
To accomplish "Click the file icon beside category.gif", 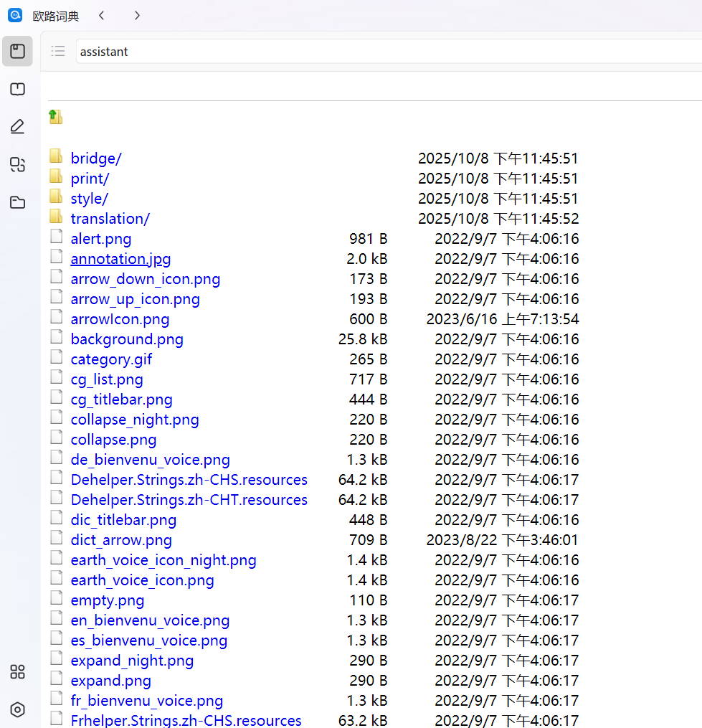I will [57, 356].
